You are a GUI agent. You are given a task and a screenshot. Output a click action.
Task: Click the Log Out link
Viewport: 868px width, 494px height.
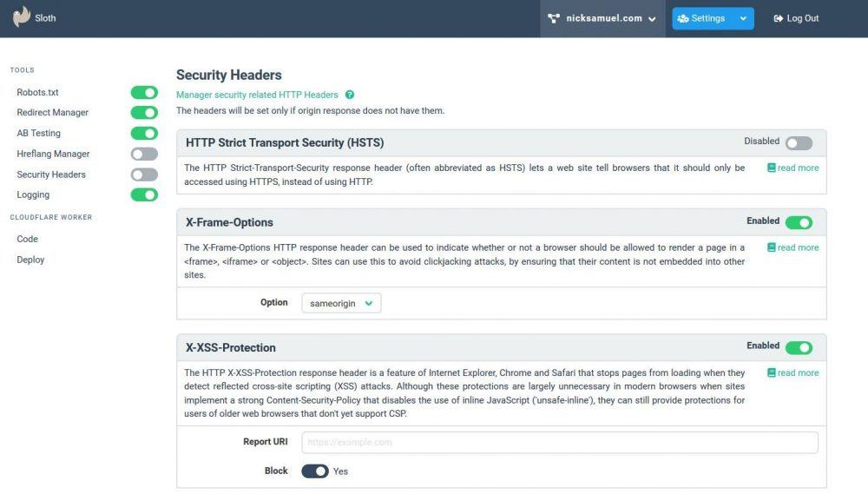tap(796, 18)
